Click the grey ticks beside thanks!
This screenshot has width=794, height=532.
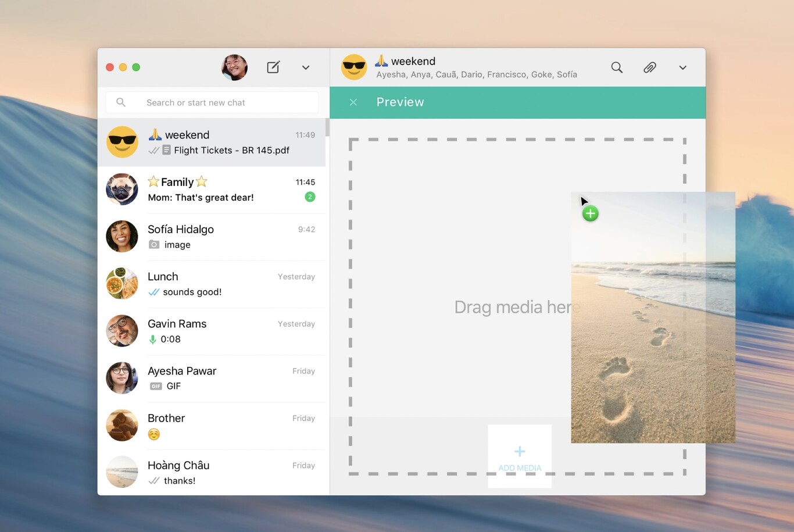(153, 481)
